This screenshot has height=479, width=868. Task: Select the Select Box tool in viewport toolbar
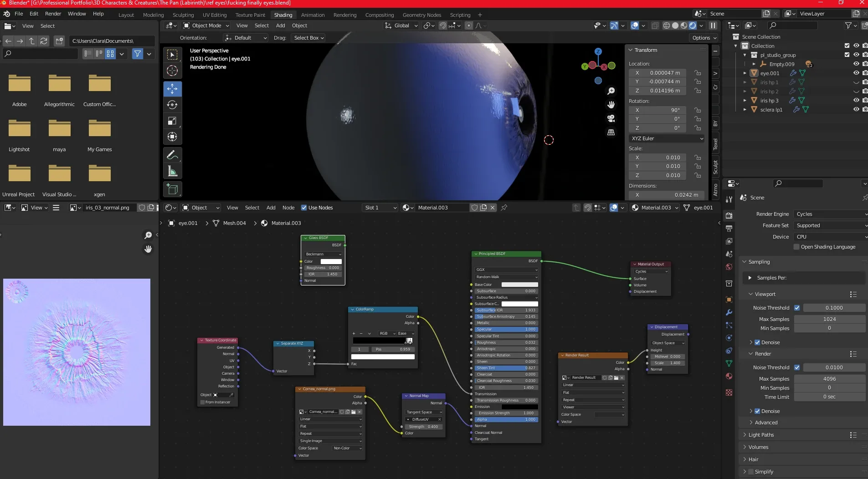click(172, 55)
